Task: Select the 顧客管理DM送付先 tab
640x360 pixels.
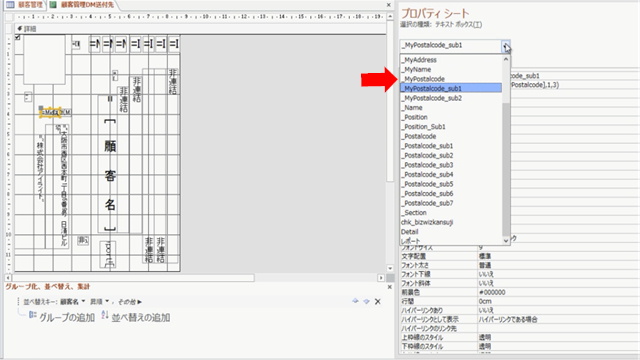Action: pos(84,5)
